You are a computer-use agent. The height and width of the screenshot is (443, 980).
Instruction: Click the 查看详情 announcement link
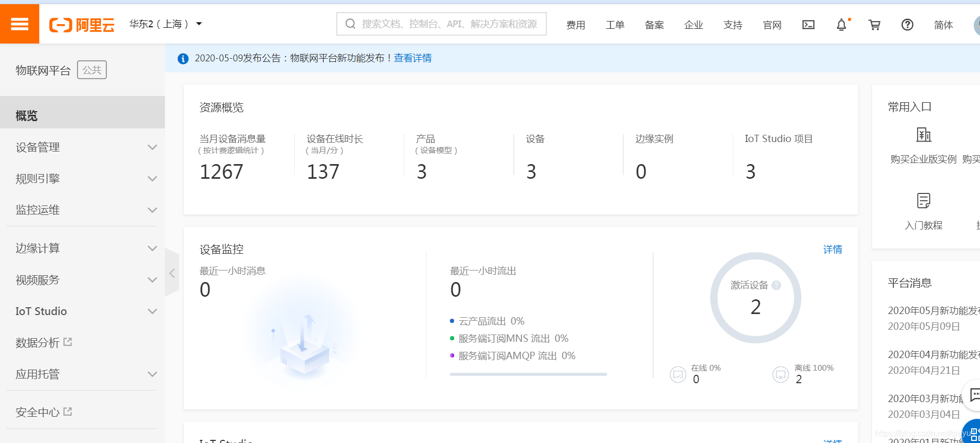pyautogui.click(x=413, y=58)
